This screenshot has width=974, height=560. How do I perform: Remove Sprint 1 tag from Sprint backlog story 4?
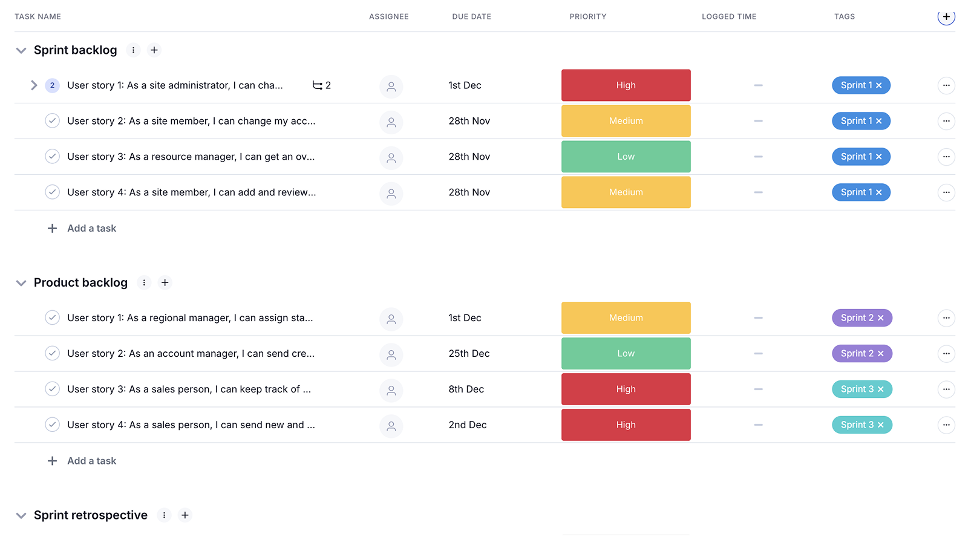[879, 192]
